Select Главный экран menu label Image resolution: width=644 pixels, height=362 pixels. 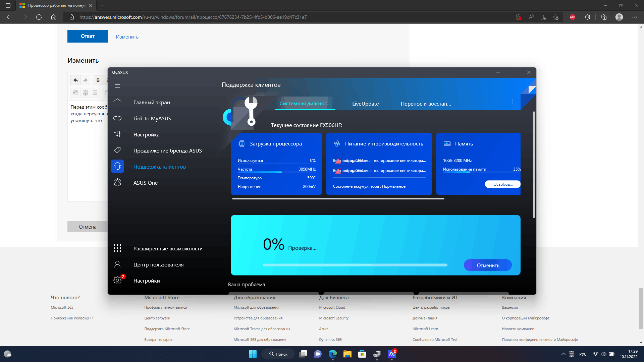coord(152,102)
